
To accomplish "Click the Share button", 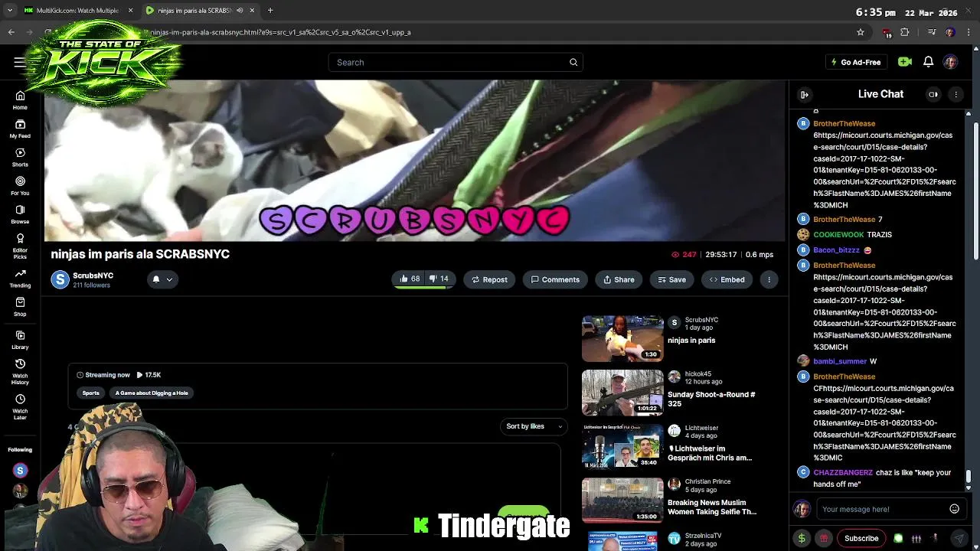I will [619, 279].
